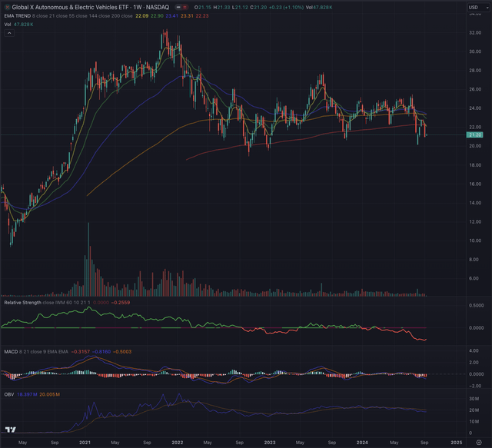Select the Vol indicator legend
This screenshot has height=448, width=492.
tap(8, 24)
